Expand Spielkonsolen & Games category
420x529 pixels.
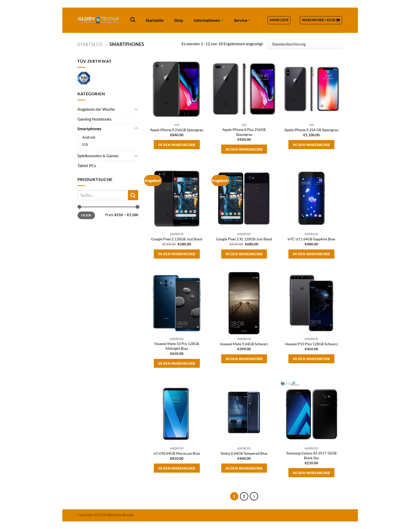(136, 156)
